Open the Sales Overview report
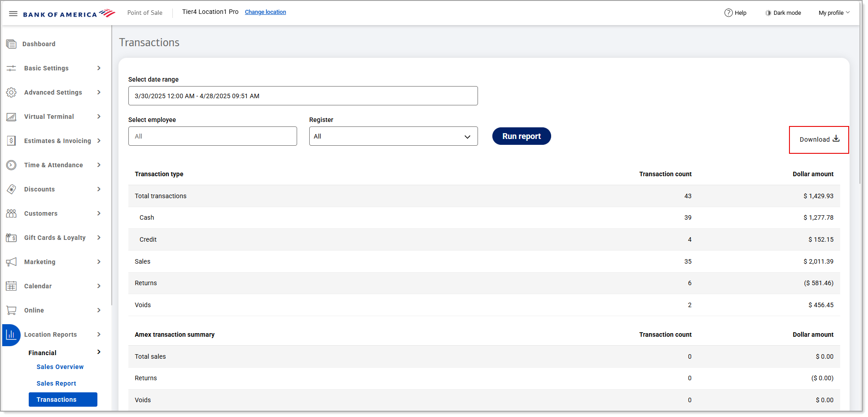The height and width of the screenshot is (417, 868). click(60, 367)
